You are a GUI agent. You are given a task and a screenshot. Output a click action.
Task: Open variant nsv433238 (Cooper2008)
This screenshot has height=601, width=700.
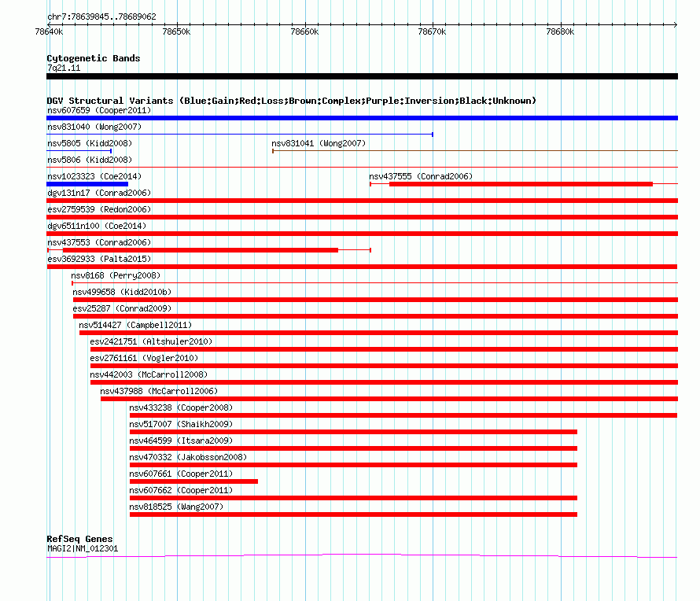tap(181, 407)
